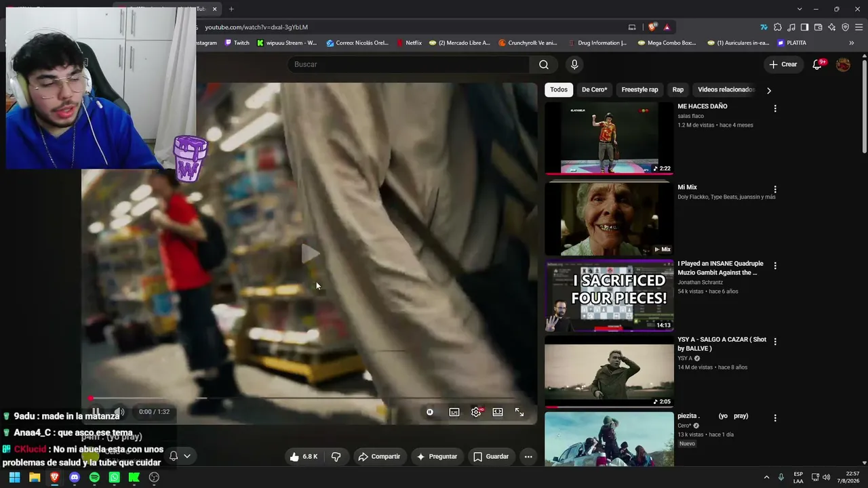The image size is (868, 488).
Task: Select the Todos filter chip
Action: [559, 89]
